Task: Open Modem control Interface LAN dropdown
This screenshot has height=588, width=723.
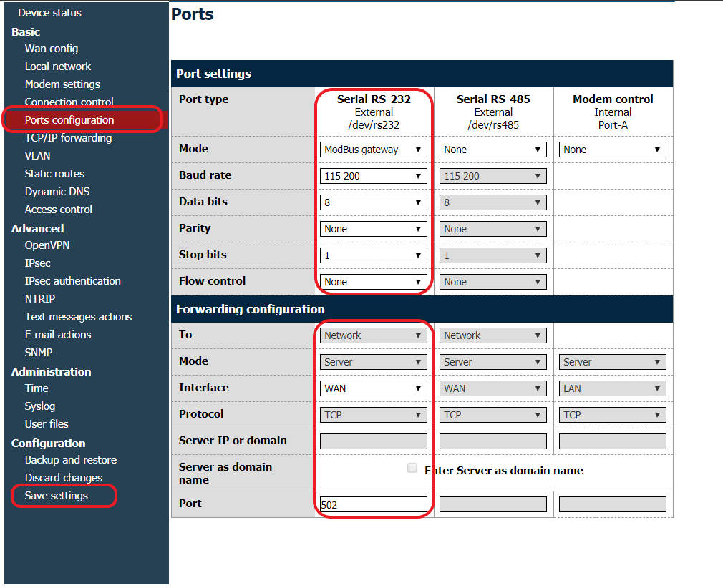Action: tap(612, 388)
